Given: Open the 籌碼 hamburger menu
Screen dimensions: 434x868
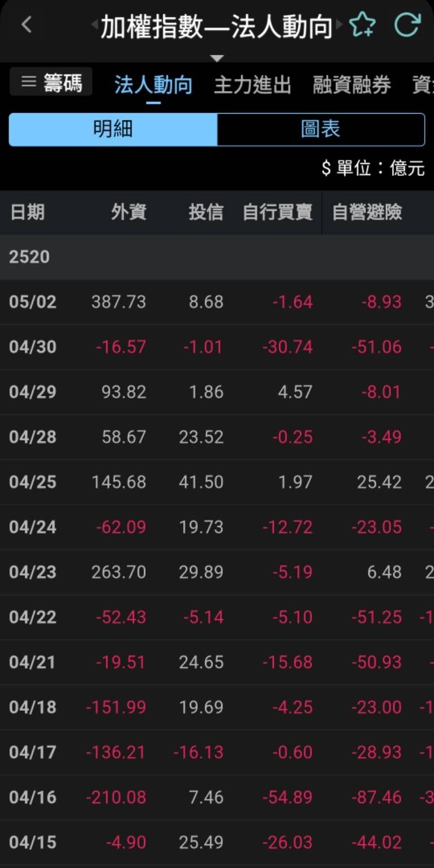Looking at the screenshot, I should tap(51, 83).
